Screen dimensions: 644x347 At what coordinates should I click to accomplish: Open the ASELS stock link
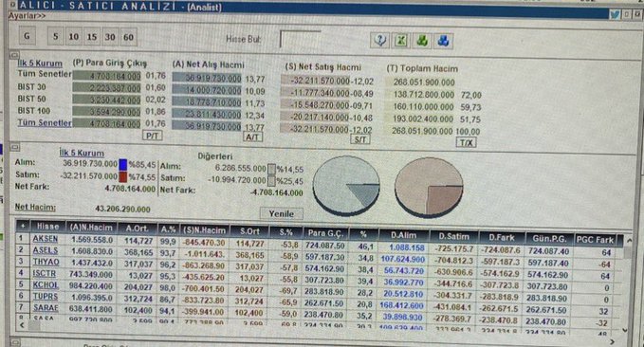[46, 250]
